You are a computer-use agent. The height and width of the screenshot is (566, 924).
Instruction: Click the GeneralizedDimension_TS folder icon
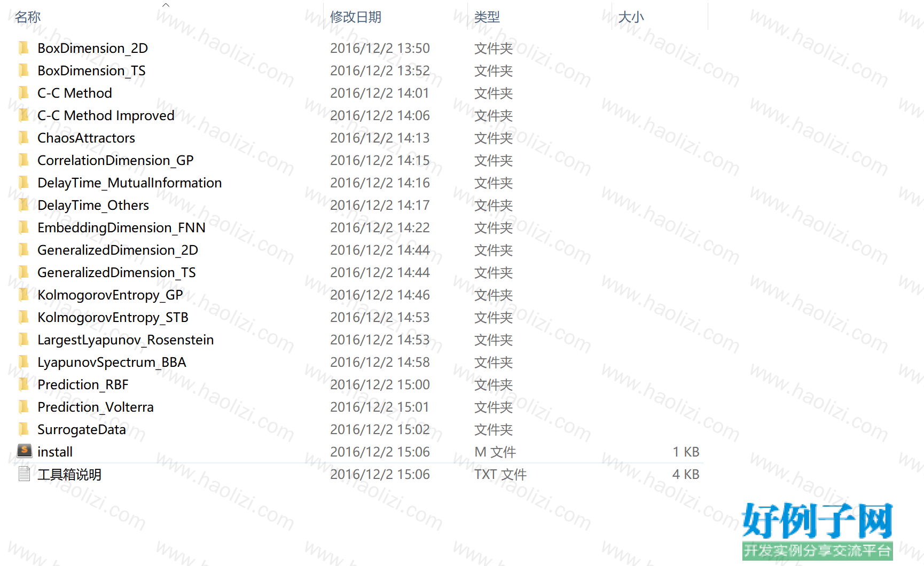coord(24,272)
